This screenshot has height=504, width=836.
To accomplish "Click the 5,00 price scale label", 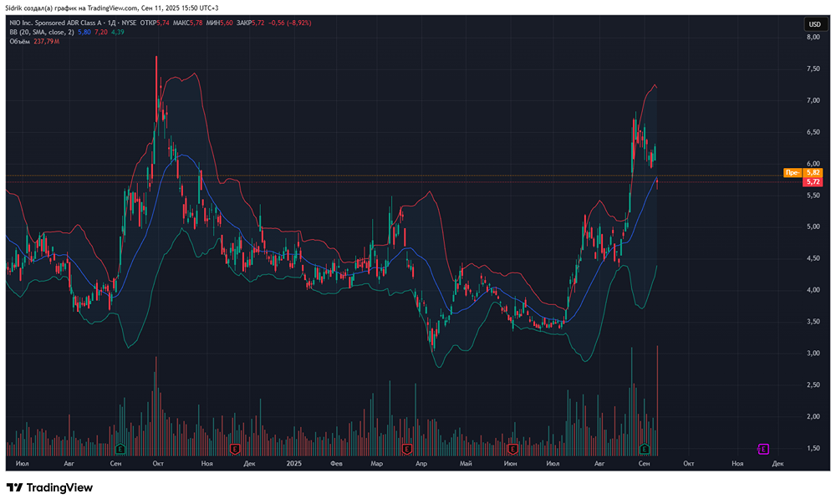I will (813, 227).
